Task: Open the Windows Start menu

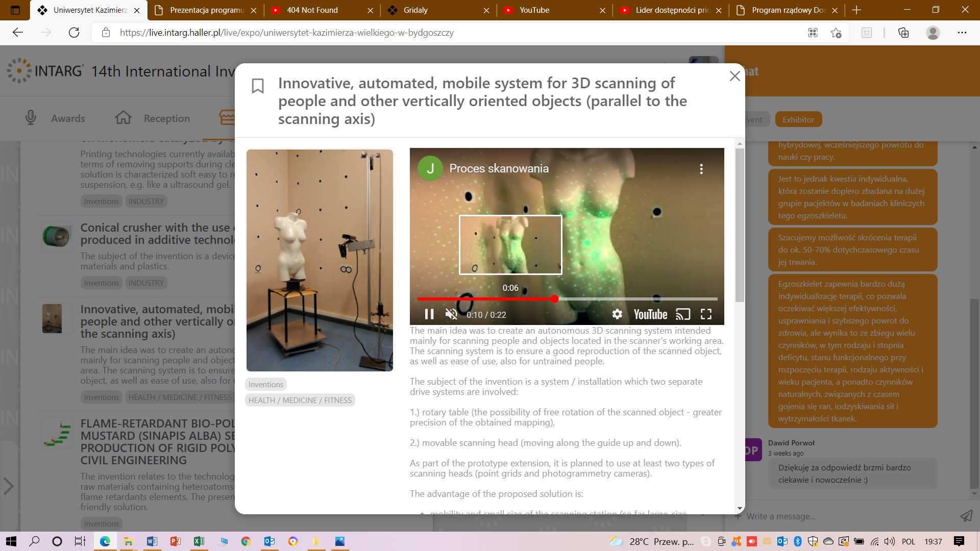Action: click(x=11, y=541)
